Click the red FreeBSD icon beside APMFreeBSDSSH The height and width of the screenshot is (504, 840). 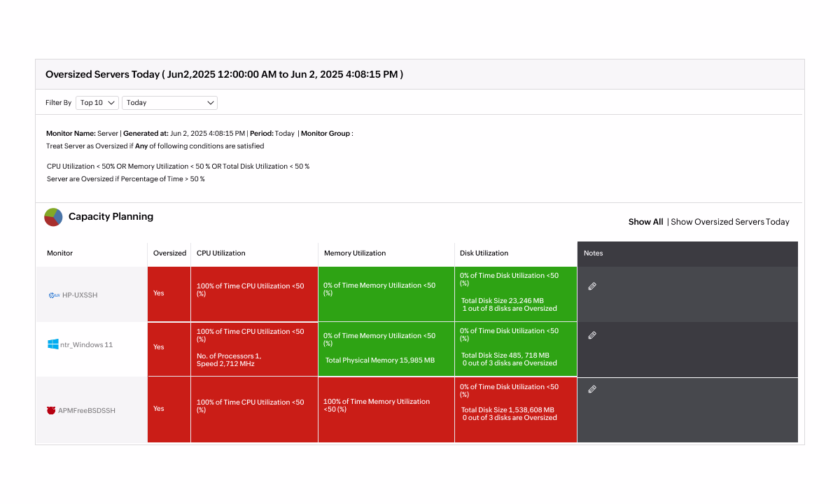51,410
